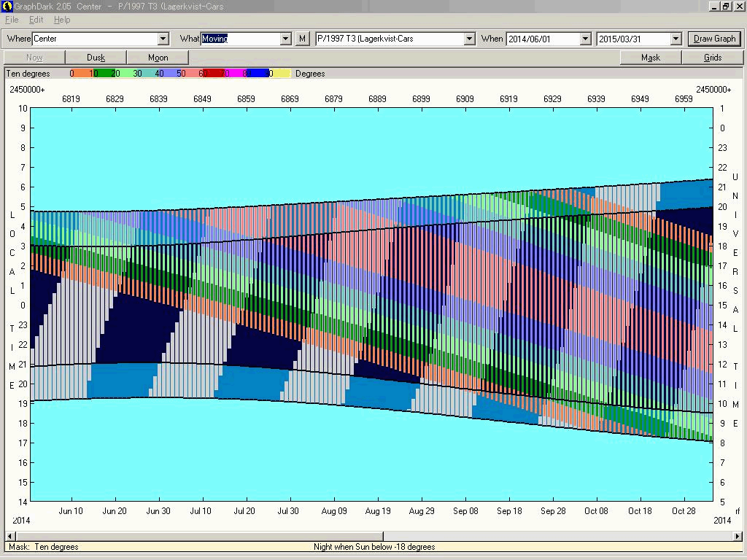Open the start date 2014/06/01 dropdown
The width and height of the screenshot is (747, 560).
(x=585, y=39)
